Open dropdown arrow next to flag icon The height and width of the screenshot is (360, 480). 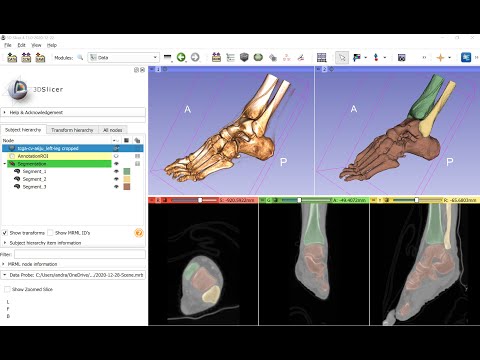366,58
